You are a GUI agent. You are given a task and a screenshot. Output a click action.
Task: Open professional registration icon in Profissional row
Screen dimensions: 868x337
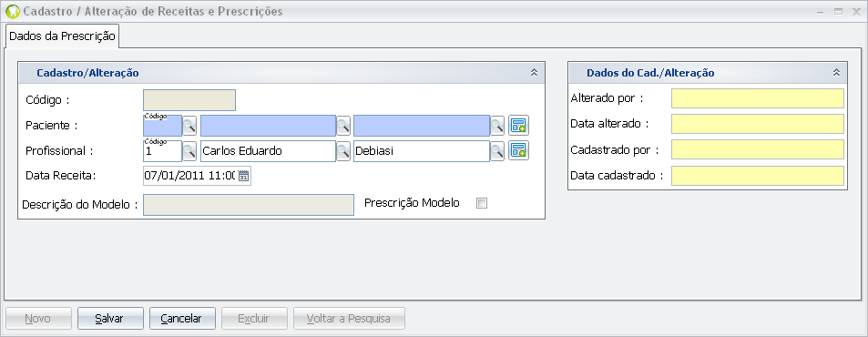(518, 150)
